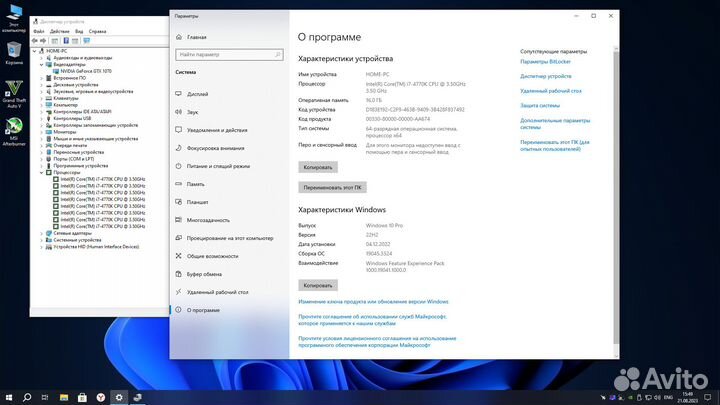
Task: Expand Сетевые адаптеры node
Action: point(41,233)
